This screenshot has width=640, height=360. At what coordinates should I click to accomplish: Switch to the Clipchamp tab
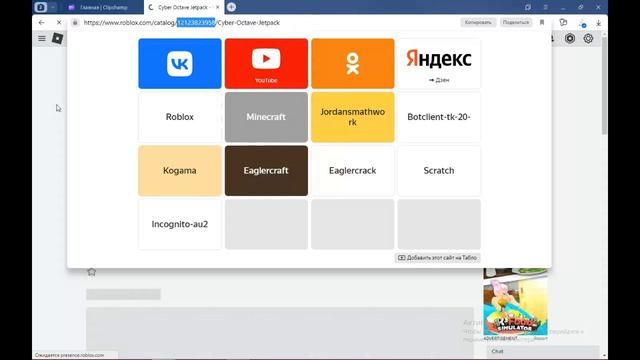click(x=103, y=7)
